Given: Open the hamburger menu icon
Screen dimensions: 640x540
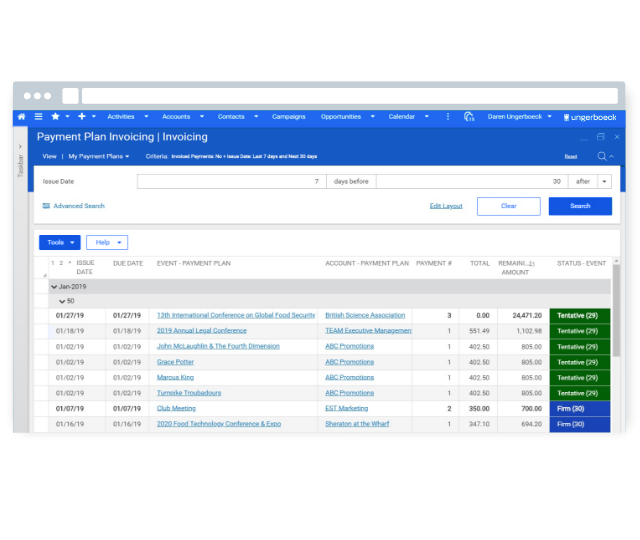Looking at the screenshot, I should 38,117.
